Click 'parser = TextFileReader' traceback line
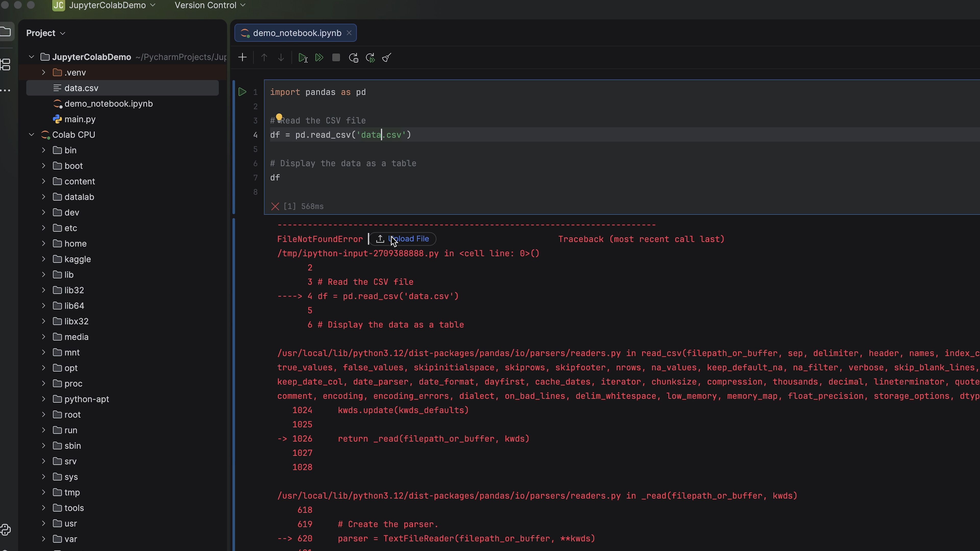 466,539
